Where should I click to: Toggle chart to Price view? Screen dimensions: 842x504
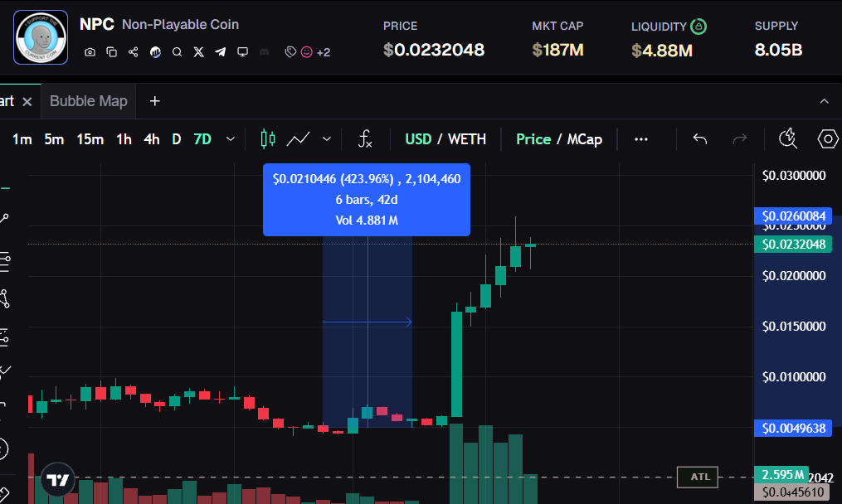[x=533, y=139]
